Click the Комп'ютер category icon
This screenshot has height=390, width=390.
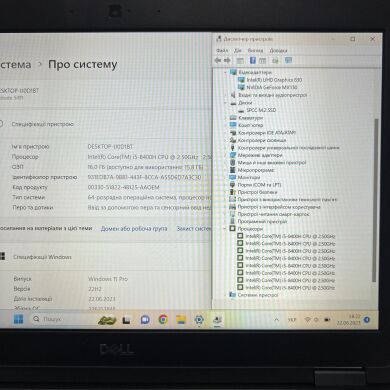[233, 125]
